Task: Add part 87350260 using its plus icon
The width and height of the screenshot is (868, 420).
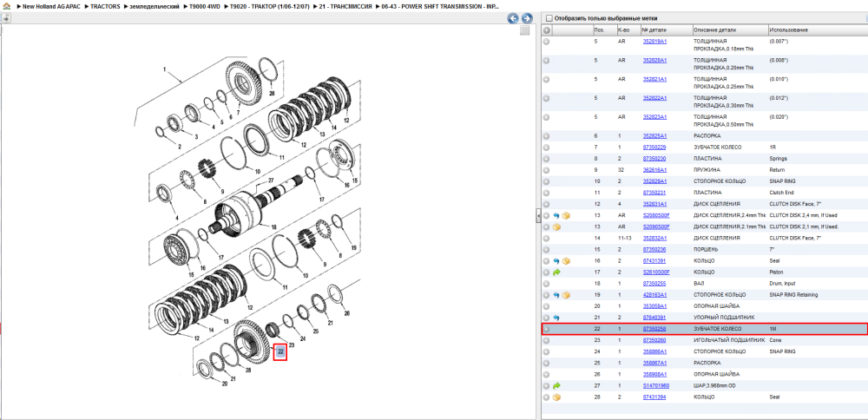Action: (546, 340)
